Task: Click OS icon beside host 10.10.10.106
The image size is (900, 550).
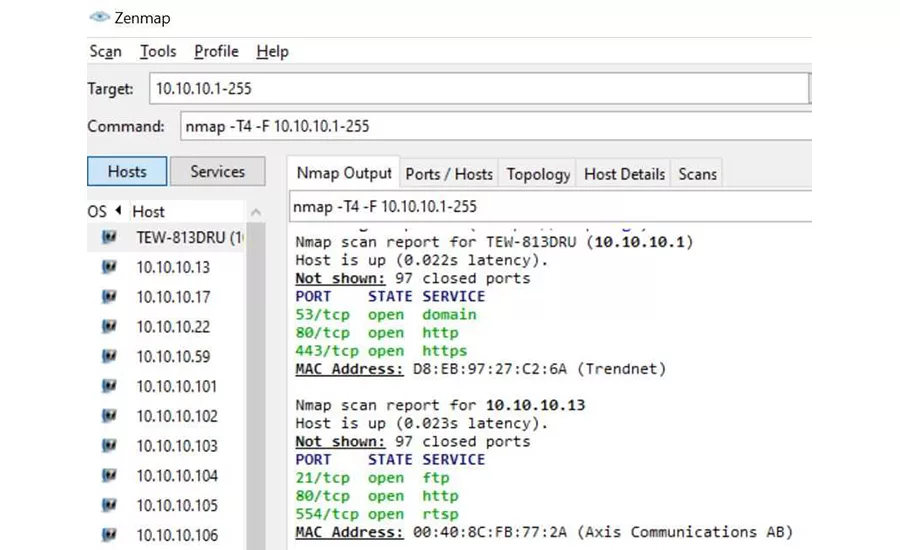Action: tap(109, 535)
